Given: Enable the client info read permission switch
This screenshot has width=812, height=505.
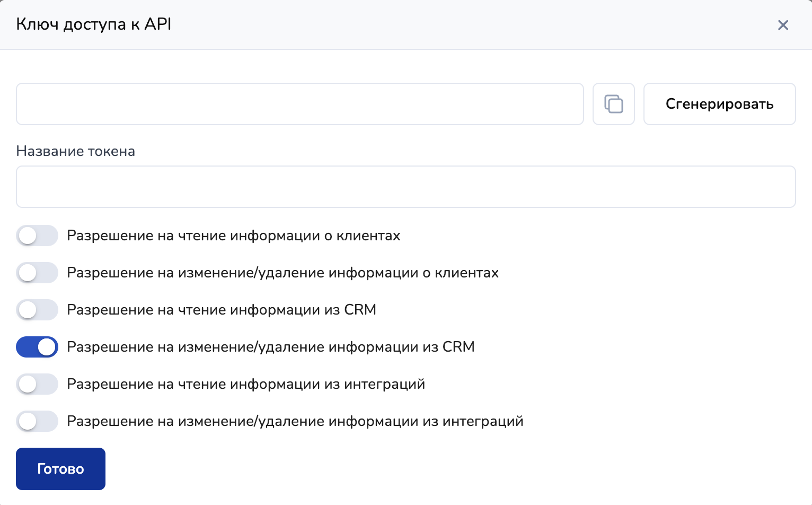Looking at the screenshot, I should (x=37, y=236).
